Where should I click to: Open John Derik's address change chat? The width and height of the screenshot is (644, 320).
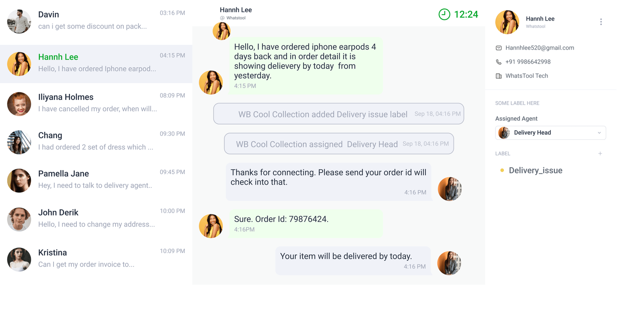96,218
